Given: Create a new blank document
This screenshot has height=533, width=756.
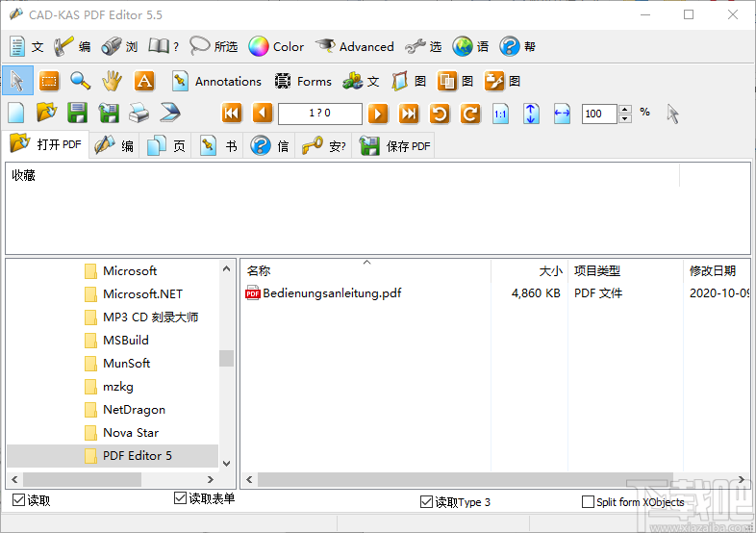Looking at the screenshot, I should 16,114.
